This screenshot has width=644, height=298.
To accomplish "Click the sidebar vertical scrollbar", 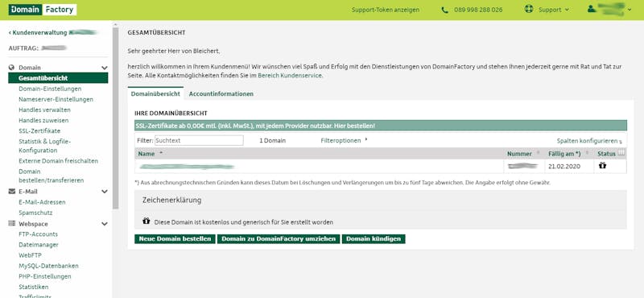I will [115, 118].
